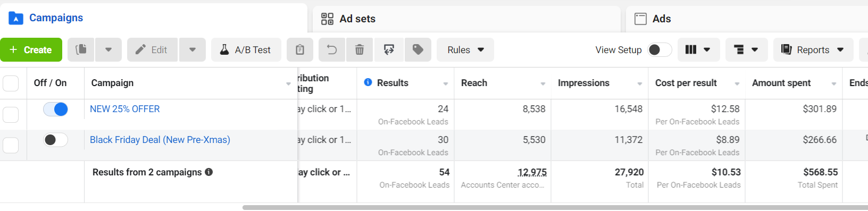Click the info icon beside Results header
Image resolution: width=868 pixels, height=211 pixels.
[368, 82]
